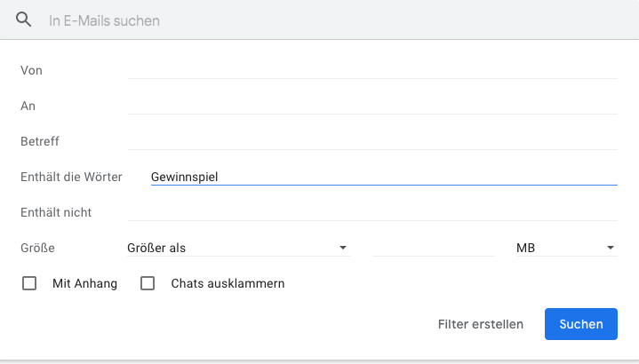Click the arrow next to MB
The width and height of the screenshot is (639, 364).
pyautogui.click(x=610, y=248)
